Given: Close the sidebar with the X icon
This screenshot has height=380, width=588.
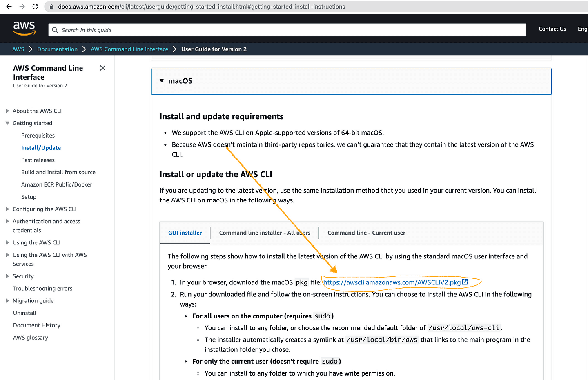Looking at the screenshot, I should [x=102, y=68].
